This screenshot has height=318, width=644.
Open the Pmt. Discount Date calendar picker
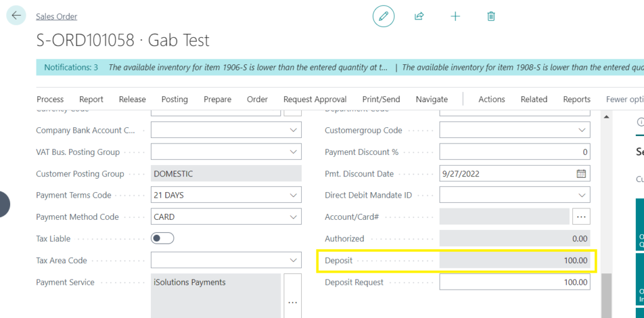tap(581, 174)
